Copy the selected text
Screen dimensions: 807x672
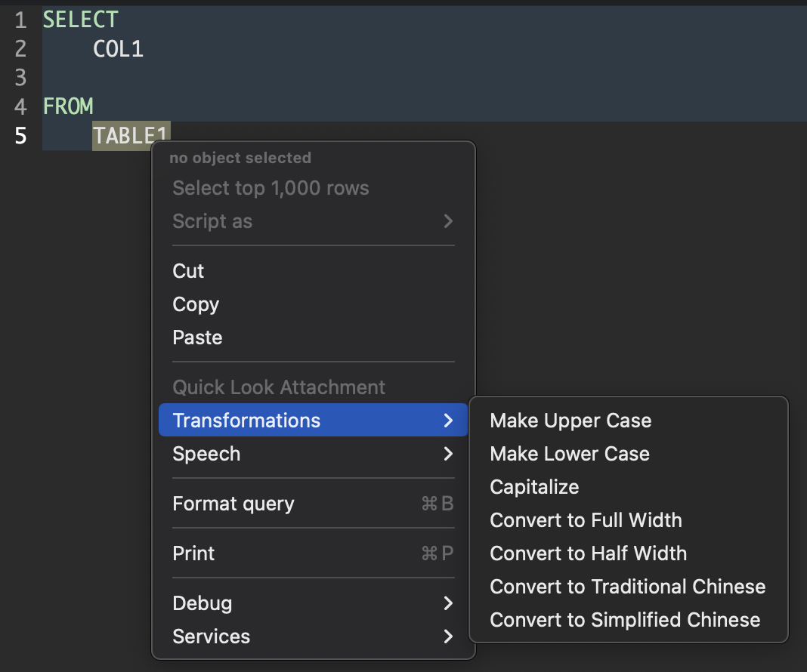tap(196, 304)
